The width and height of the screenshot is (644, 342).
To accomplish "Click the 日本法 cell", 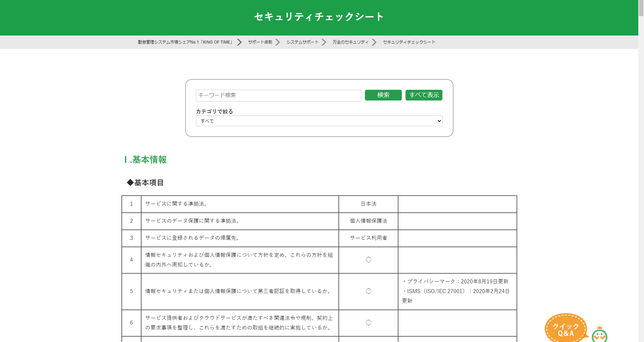I will 369,204.
